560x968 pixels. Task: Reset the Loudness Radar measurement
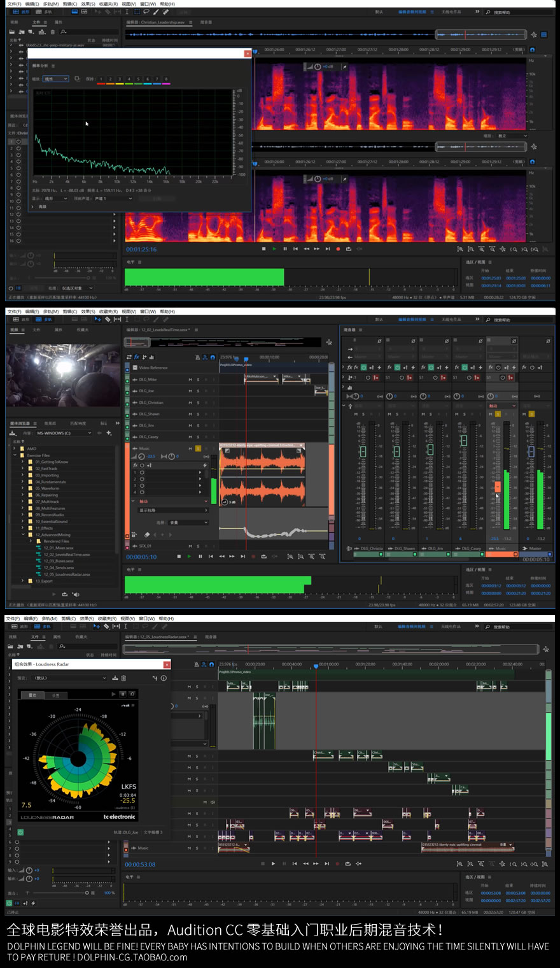132,694
